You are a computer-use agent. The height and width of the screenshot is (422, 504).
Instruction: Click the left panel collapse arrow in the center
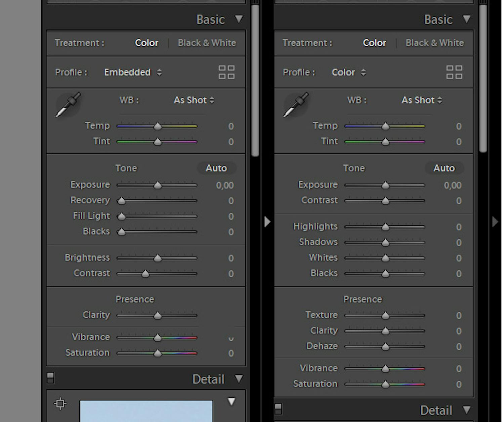(x=267, y=222)
